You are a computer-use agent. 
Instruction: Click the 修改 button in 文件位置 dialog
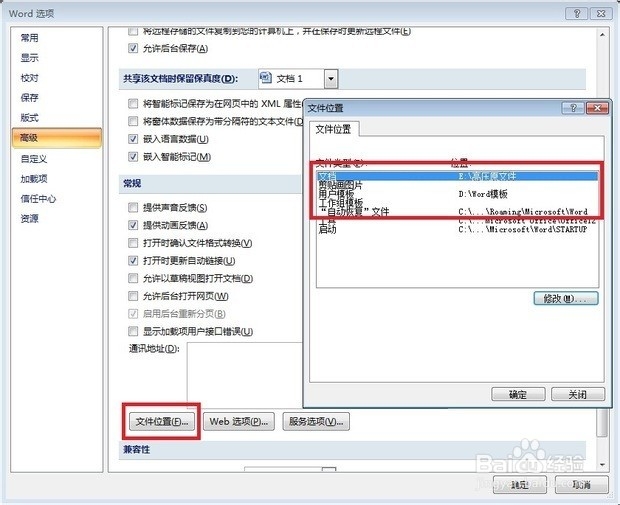(x=566, y=299)
